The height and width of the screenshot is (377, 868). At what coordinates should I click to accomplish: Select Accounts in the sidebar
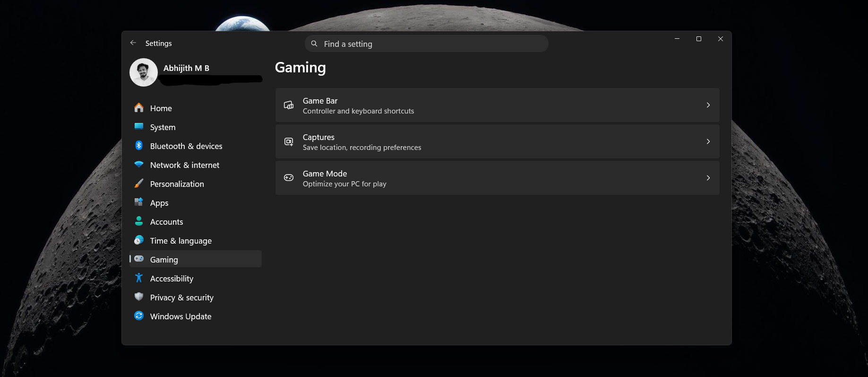coord(196,222)
